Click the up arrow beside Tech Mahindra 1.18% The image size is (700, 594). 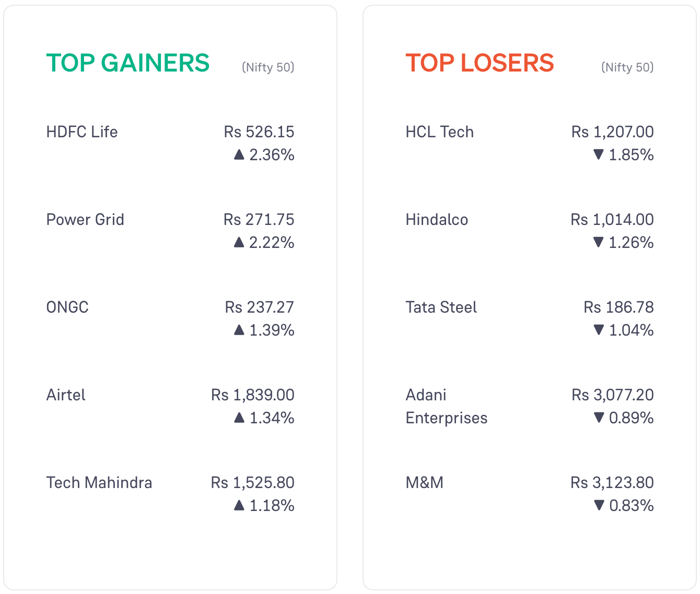pos(239,505)
